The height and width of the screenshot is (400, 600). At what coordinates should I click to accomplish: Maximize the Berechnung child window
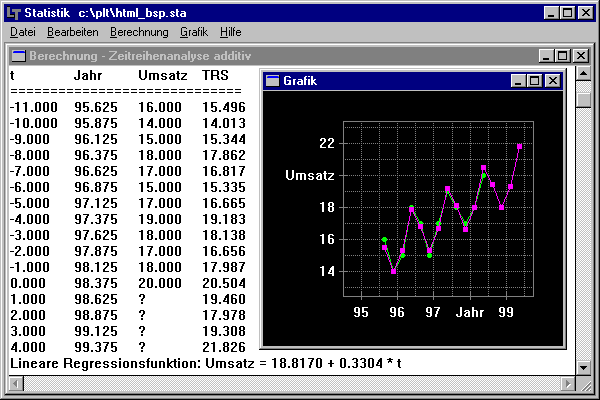point(562,55)
